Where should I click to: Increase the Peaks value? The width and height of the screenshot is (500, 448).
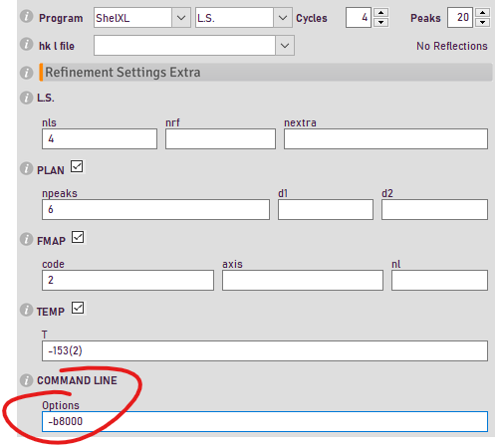pos(483,13)
